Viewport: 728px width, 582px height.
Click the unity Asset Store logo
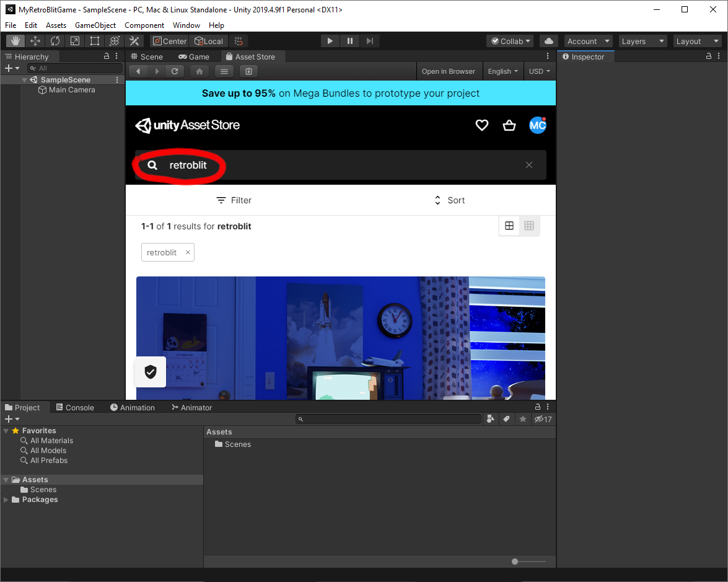point(188,125)
